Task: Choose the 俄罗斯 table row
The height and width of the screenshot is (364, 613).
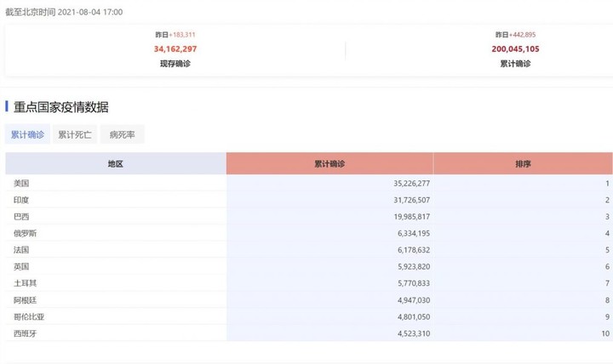Action: tap(309, 233)
